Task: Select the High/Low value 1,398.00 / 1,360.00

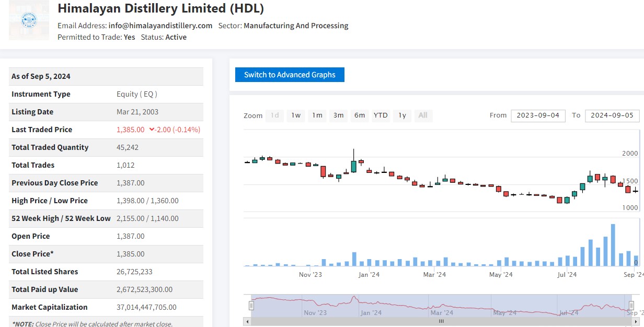Action: (147, 201)
